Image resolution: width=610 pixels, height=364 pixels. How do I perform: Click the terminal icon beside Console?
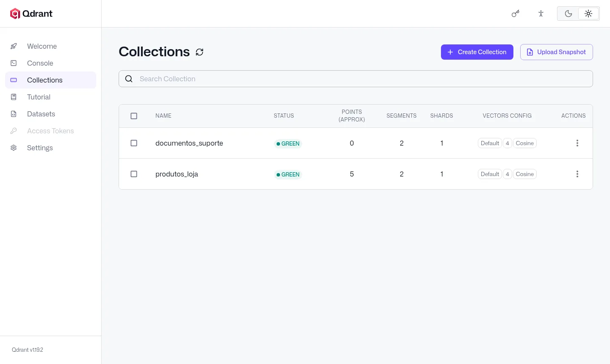coord(14,63)
